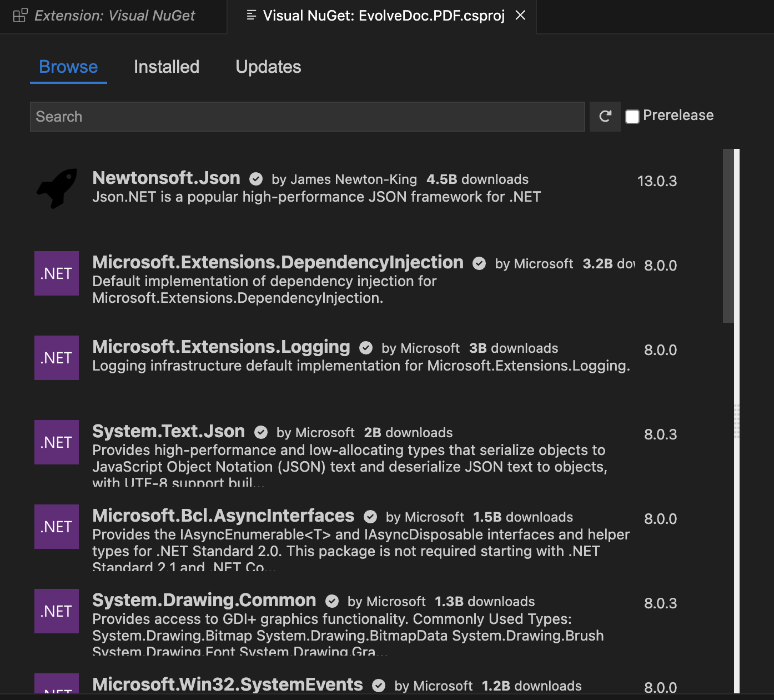Click .NET icon of Microsoft.Extensions.Logging
774x700 pixels.
click(x=57, y=358)
